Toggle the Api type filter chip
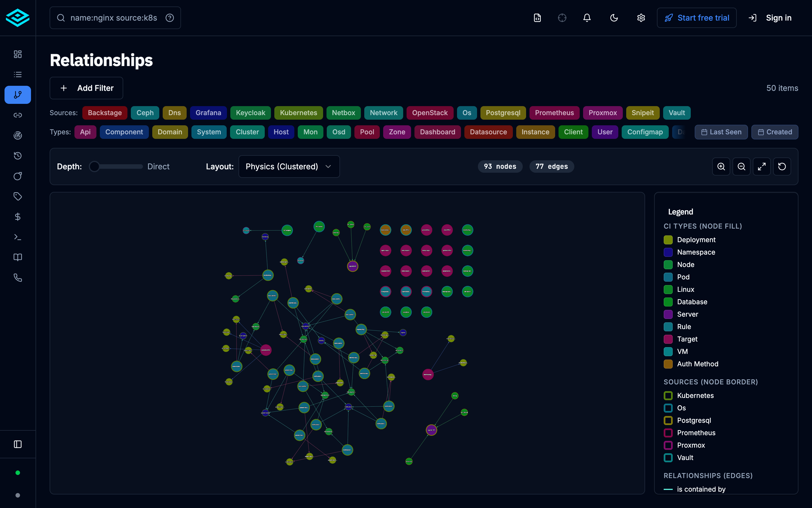 [x=85, y=132]
